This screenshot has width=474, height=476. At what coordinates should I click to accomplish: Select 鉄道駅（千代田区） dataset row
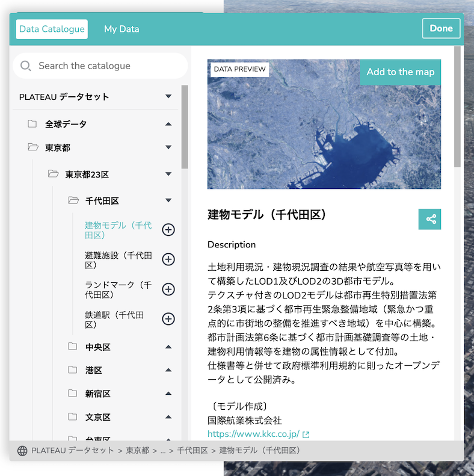114,320
